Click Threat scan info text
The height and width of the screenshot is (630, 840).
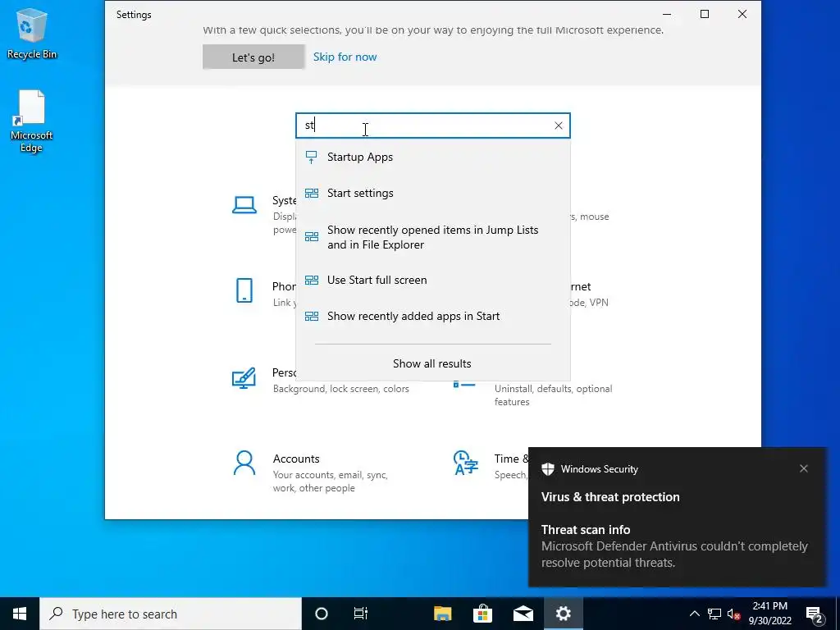click(586, 529)
